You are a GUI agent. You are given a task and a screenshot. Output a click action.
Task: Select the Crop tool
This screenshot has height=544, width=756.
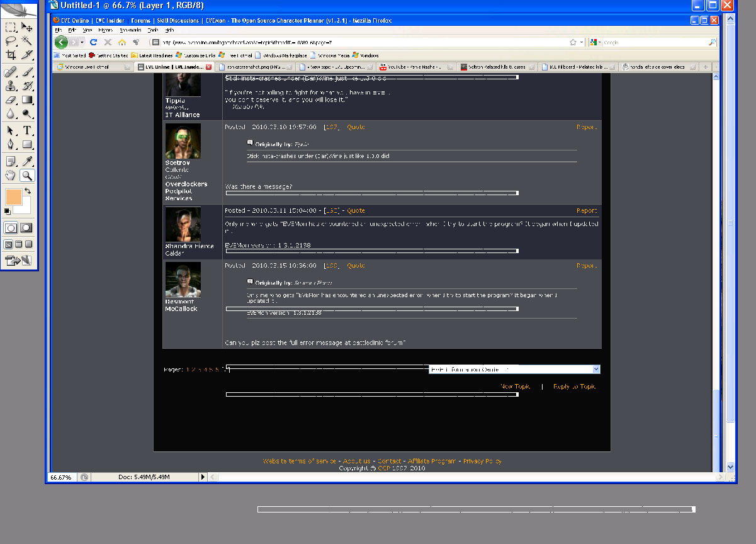[11, 55]
